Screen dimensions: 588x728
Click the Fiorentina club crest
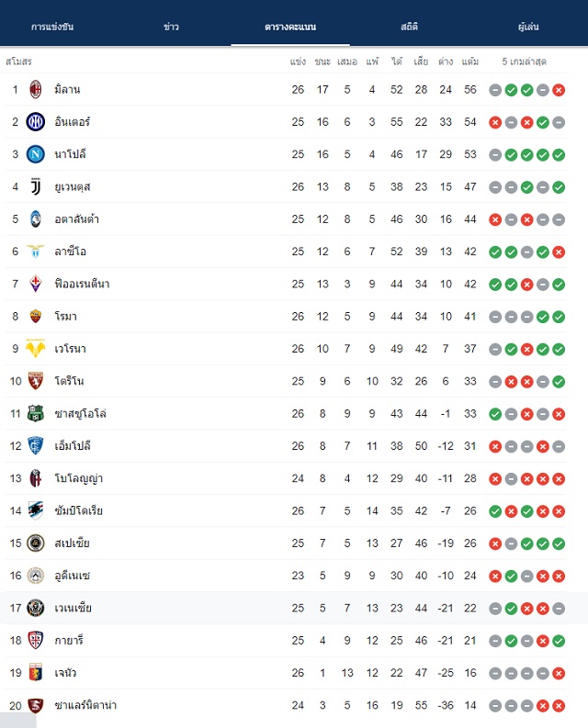(35, 284)
